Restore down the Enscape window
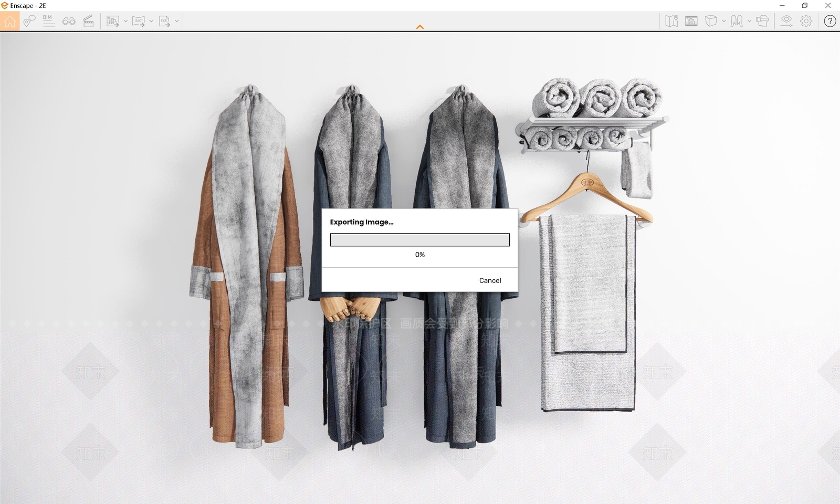Screen dimensions: 840x504 tap(805, 5)
